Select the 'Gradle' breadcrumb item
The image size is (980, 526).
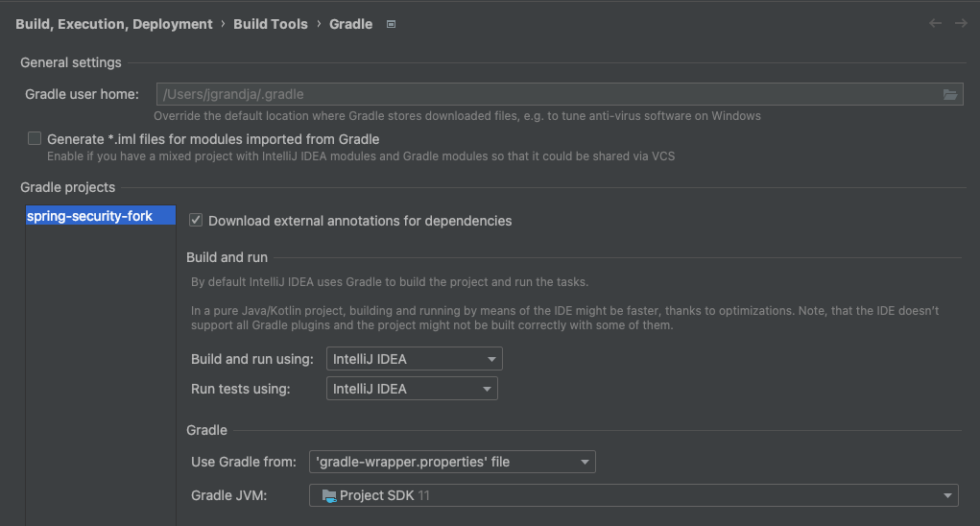[350, 24]
